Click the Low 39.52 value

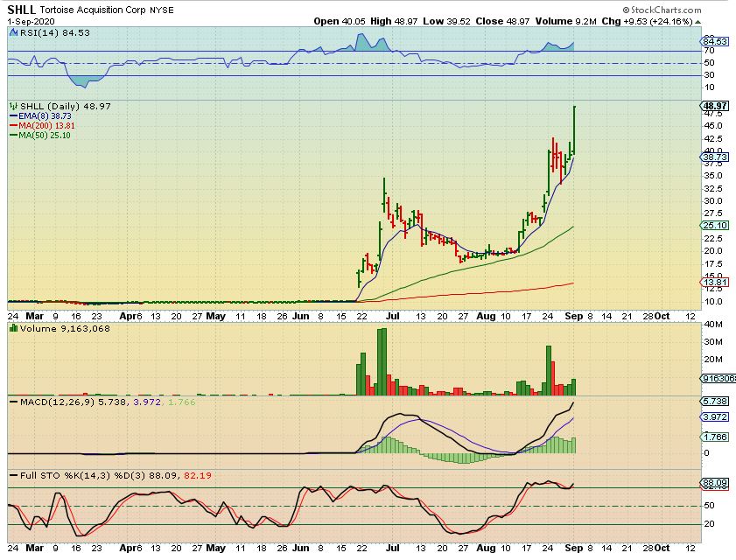[x=446, y=21]
